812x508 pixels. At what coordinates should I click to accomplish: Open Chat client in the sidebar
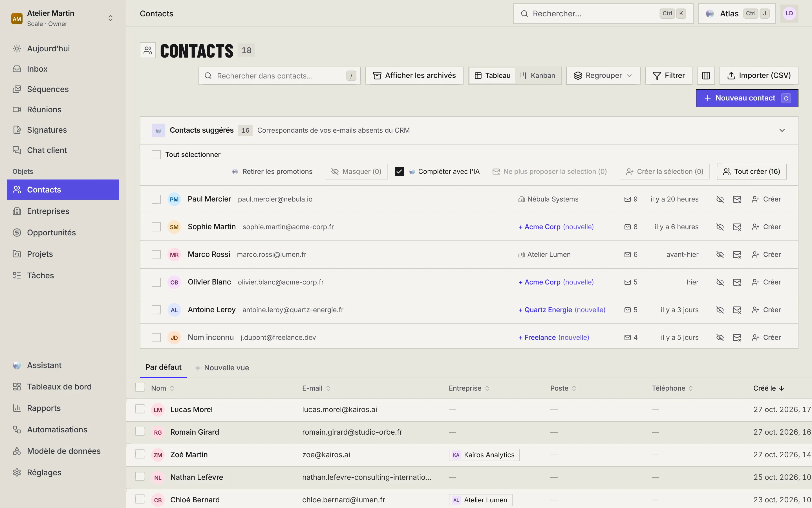pyautogui.click(x=63, y=150)
